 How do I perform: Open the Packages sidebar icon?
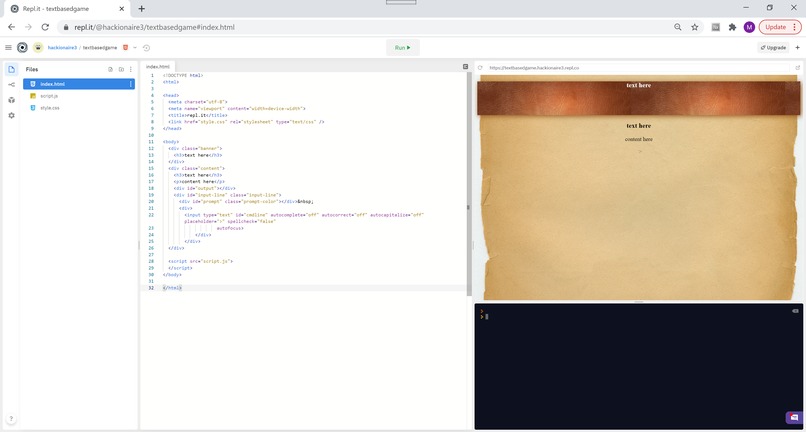pos(11,100)
